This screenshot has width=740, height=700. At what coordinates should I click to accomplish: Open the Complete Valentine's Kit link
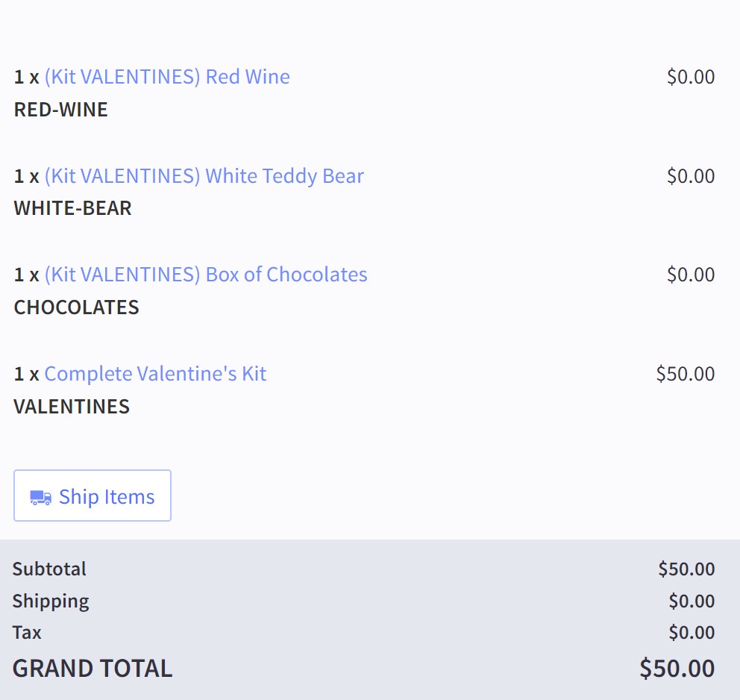[x=155, y=374]
